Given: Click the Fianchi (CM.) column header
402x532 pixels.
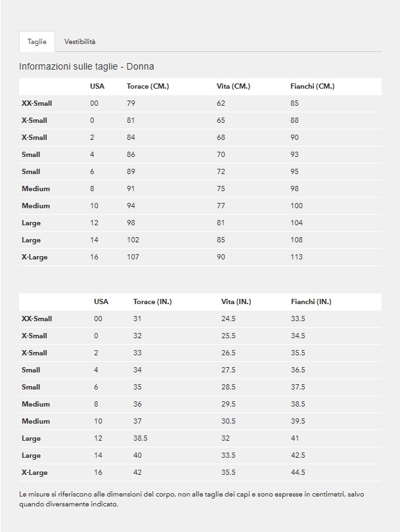Looking at the screenshot, I should [x=312, y=87].
